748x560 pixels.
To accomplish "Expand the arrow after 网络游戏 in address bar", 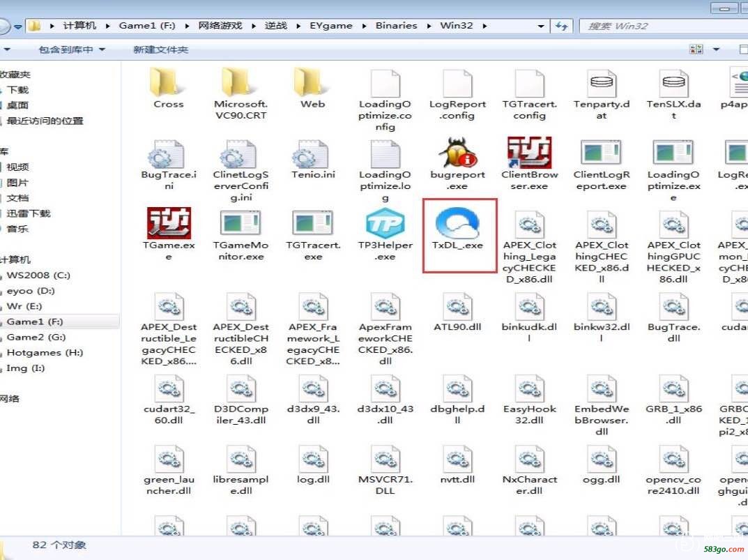I will point(253,26).
